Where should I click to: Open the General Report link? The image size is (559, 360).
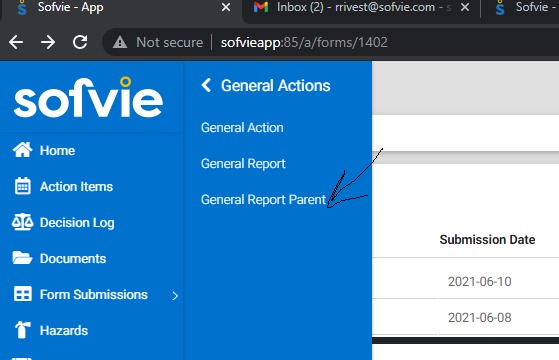pyautogui.click(x=243, y=164)
